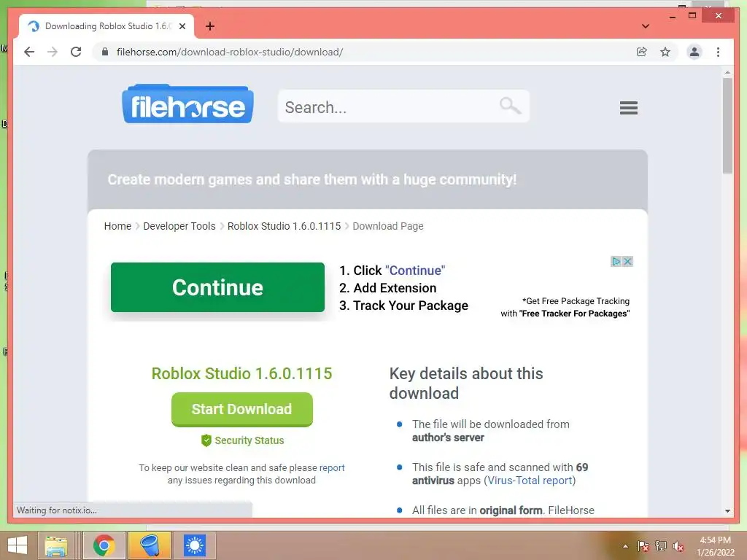This screenshot has width=747, height=560.
Task: Click the Start Download button
Action: [x=242, y=409]
